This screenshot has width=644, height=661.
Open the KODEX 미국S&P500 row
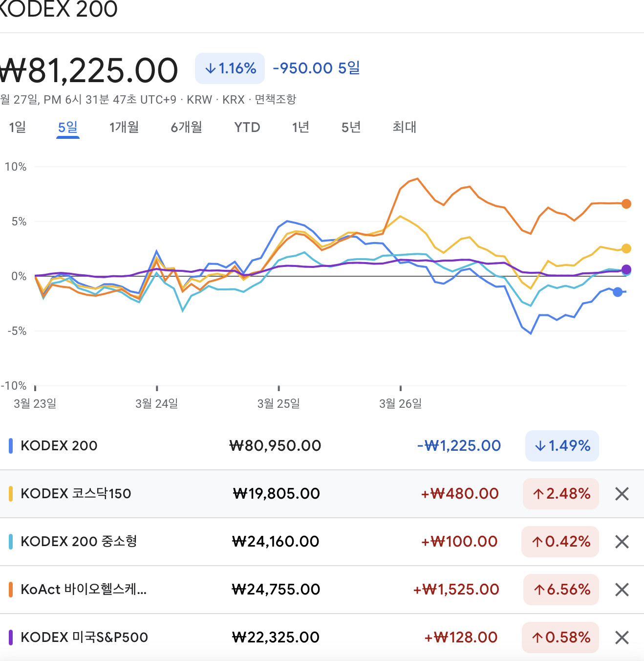tap(84, 638)
